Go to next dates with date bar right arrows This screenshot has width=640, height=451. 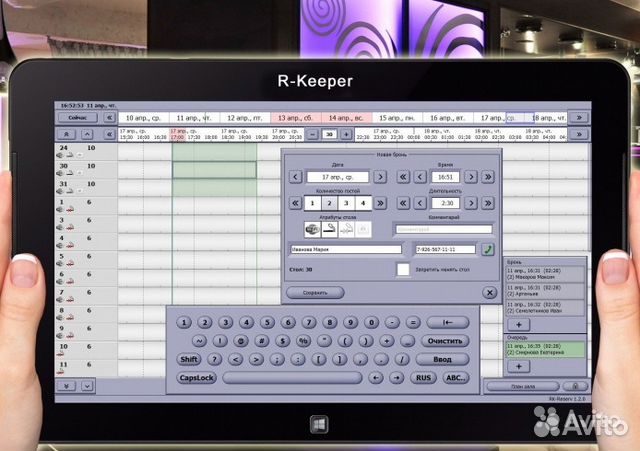(579, 118)
